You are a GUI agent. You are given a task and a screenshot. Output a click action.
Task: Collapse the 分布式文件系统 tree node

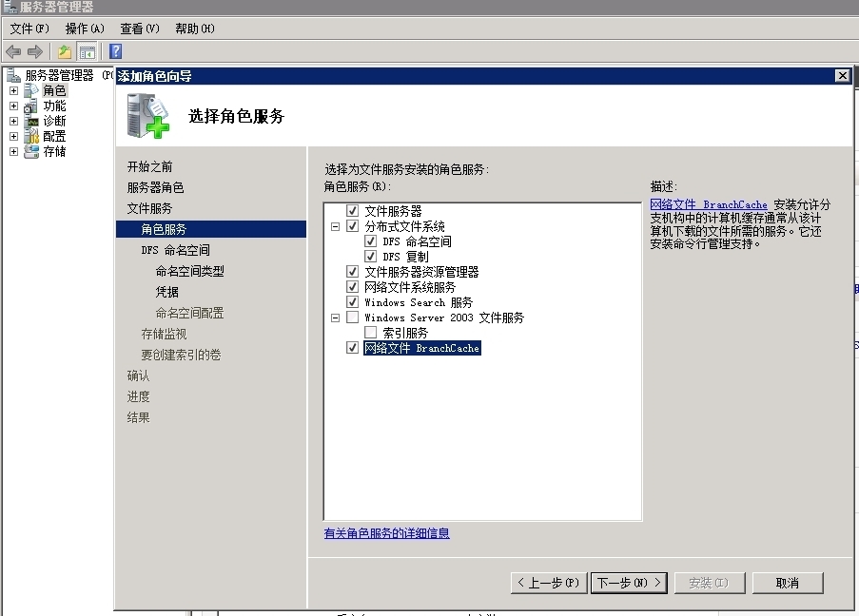(x=335, y=226)
